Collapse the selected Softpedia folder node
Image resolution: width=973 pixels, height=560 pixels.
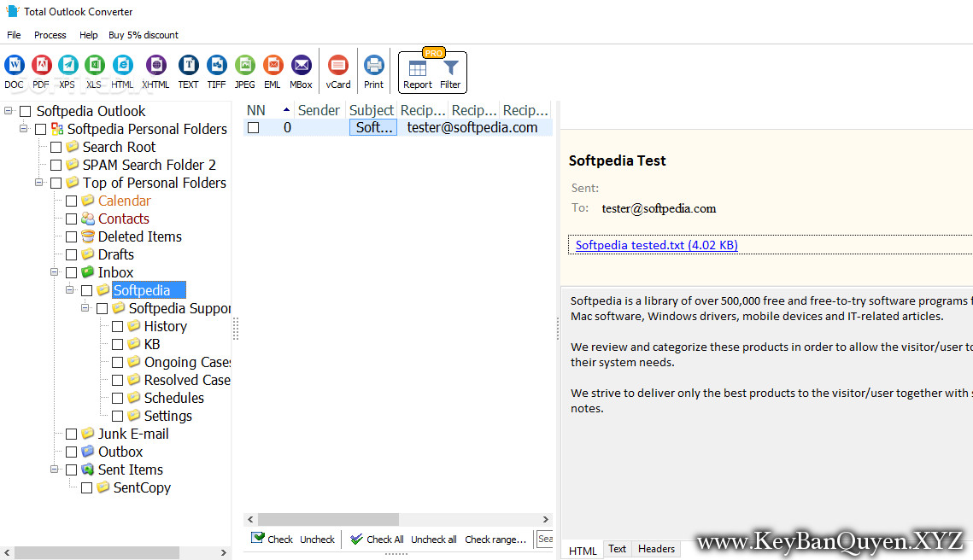70,289
